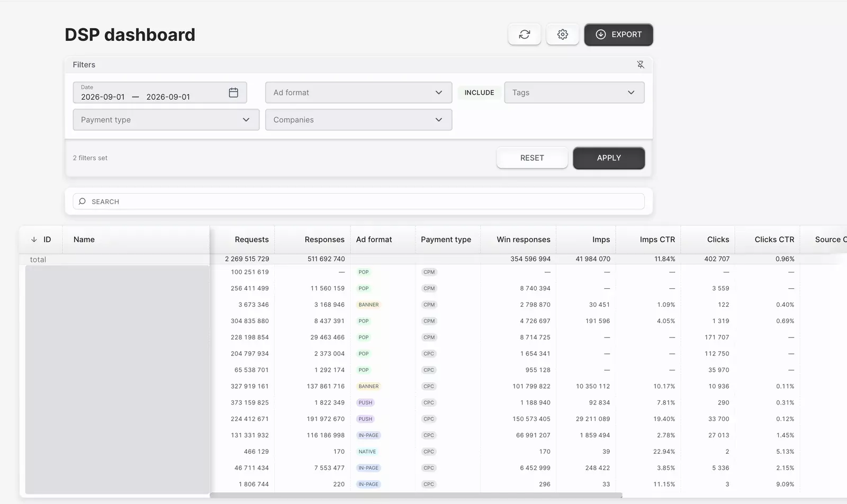Click clicks value 171 707

[717, 337]
